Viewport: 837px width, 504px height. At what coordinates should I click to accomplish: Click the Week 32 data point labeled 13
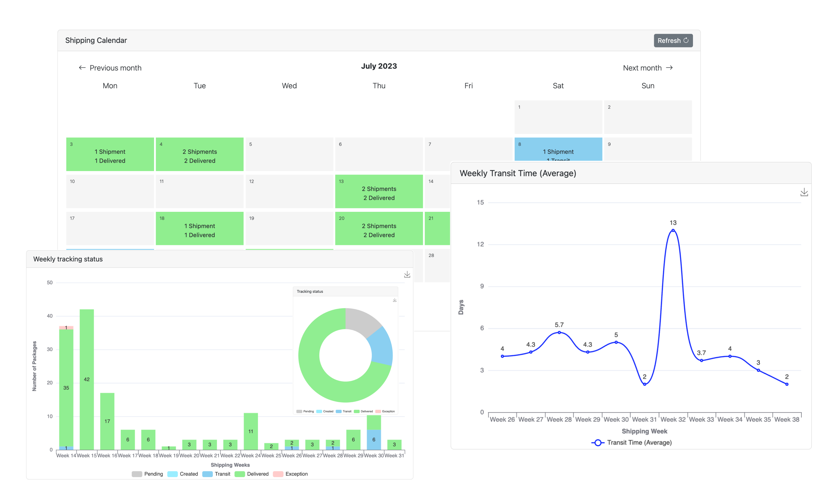click(673, 231)
